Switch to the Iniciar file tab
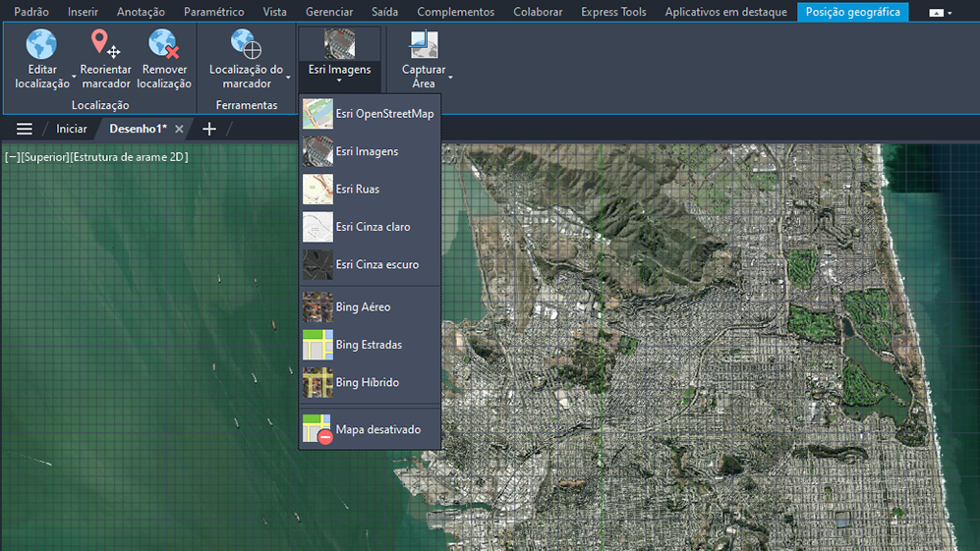The height and width of the screenshot is (551, 980). (71, 129)
